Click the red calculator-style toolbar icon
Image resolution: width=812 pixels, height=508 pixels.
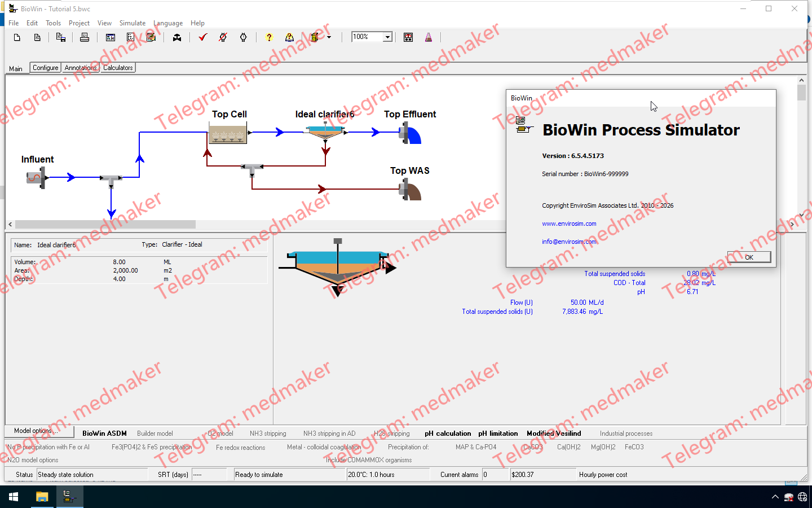(x=408, y=37)
